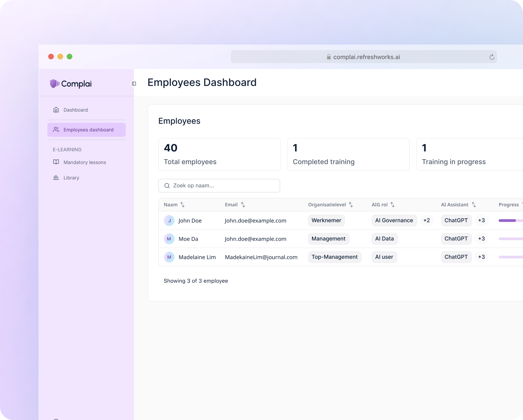This screenshot has height=420, width=523.
Task: Click the browser address bar
Action: (364, 57)
